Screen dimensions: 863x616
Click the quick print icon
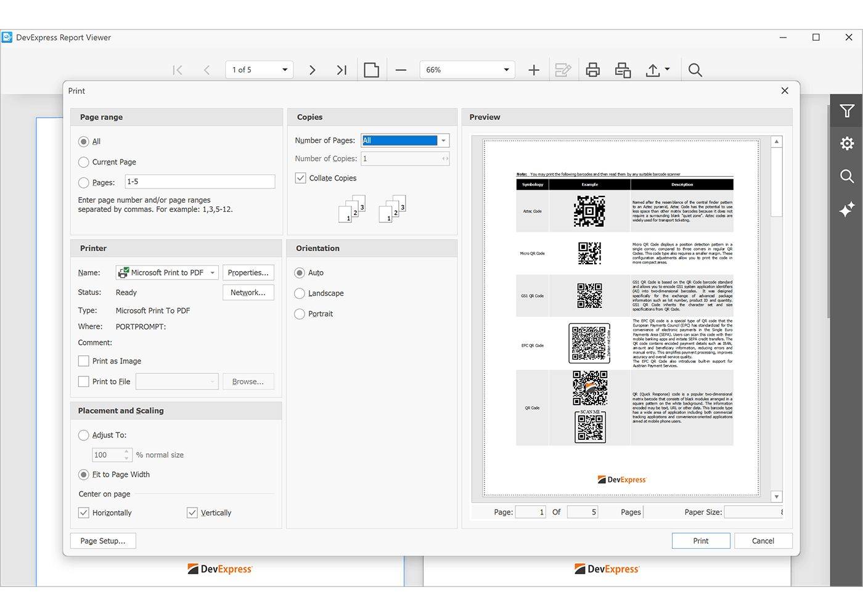(623, 70)
